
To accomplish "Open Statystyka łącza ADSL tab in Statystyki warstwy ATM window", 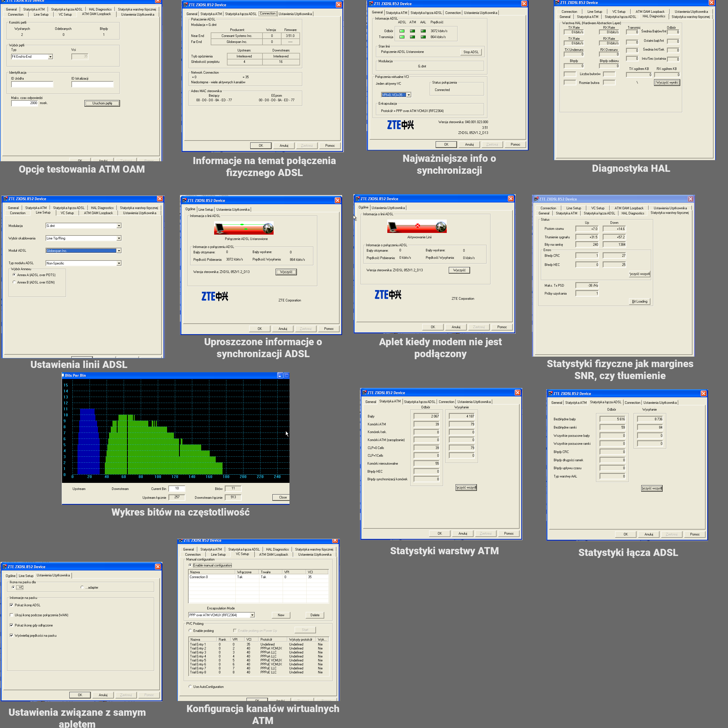I will pyautogui.click(x=419, y=402).
